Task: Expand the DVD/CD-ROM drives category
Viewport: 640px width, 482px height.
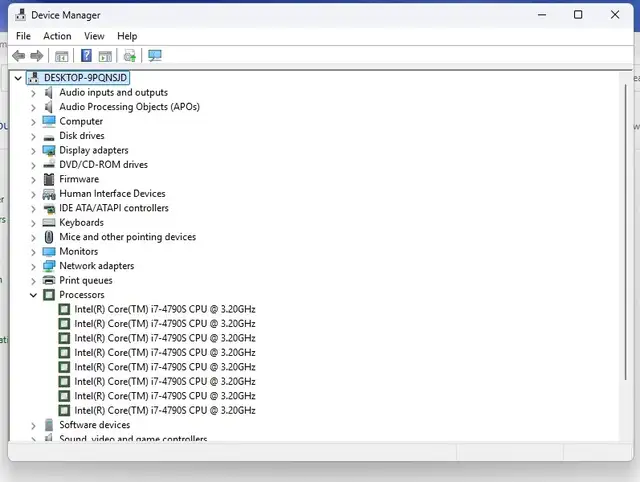Action: [x=33, y=165]
